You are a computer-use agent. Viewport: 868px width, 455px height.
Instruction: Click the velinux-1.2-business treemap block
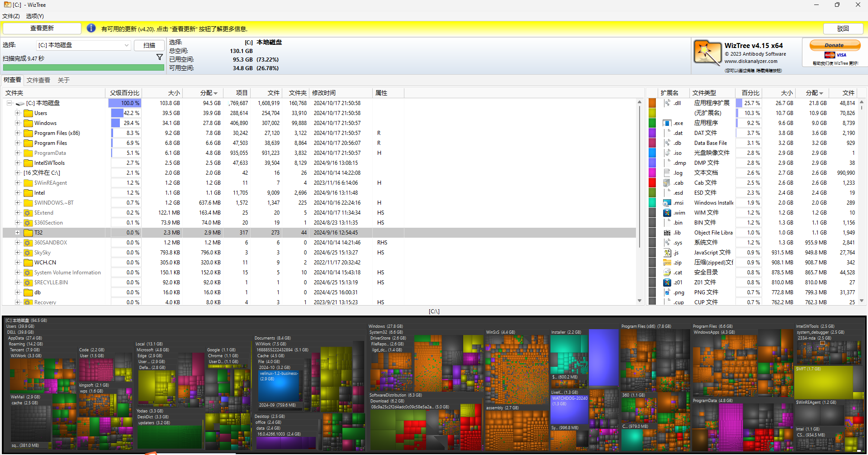pos(279,386)
